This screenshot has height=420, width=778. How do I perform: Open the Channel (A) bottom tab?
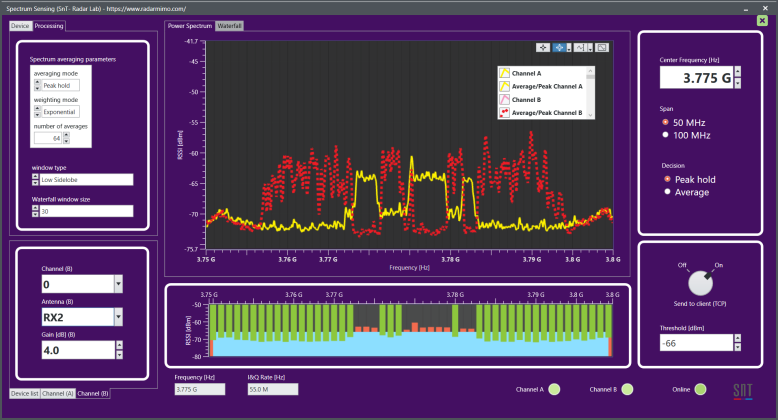tap(57, 394)
